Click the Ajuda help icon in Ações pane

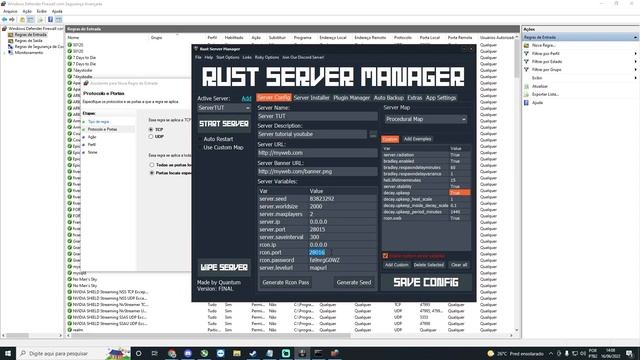(x=527, y=102)
